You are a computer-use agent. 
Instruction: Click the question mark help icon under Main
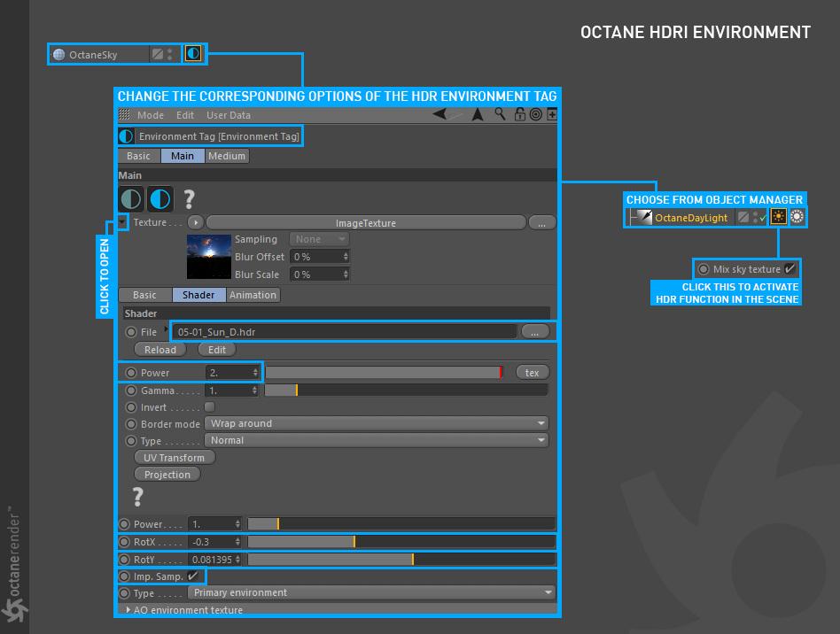coord(189,199)
